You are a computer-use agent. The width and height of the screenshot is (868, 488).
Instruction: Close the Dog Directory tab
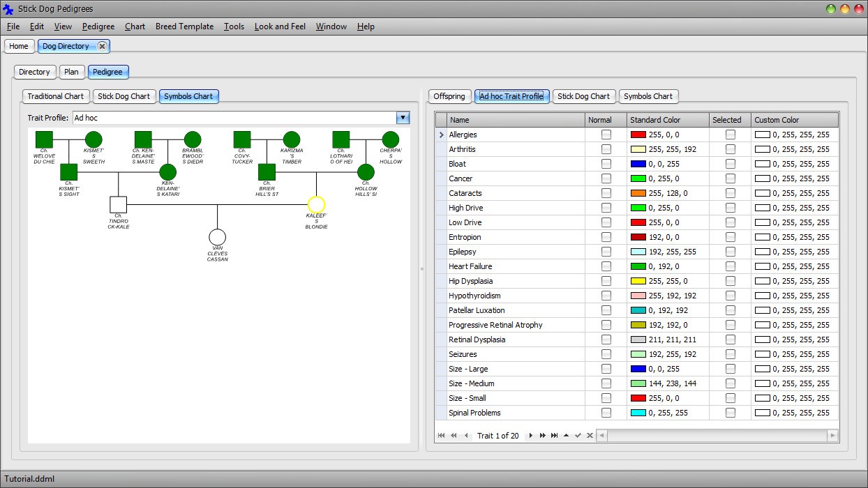(x=102, y=46)
